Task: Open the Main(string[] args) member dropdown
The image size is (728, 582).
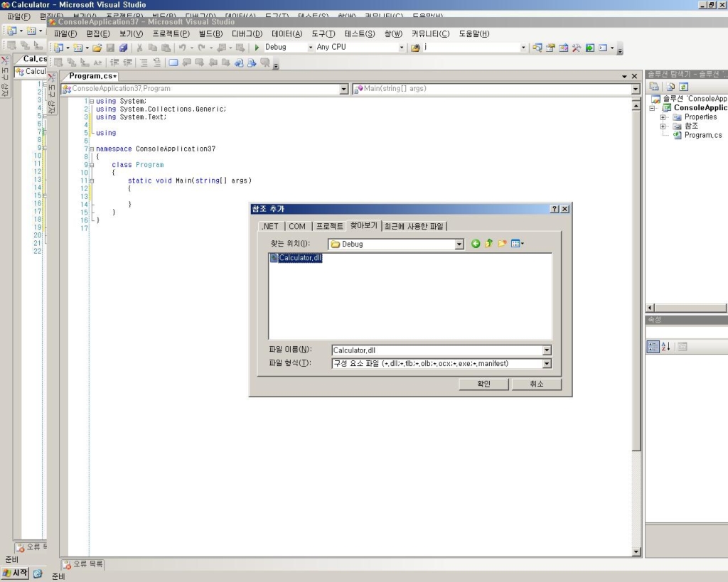Action: click(x=636, y=89)
